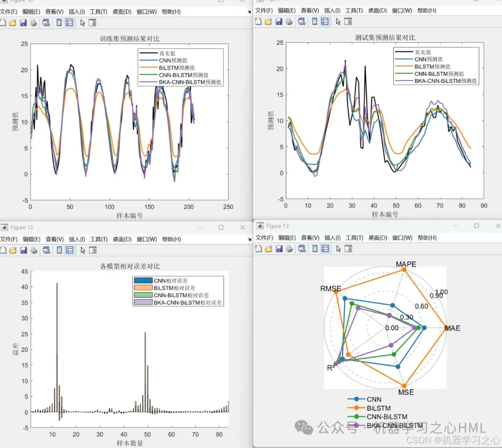Open Property Inspector icon in Figure 12 toolbar

click(x=92, y=250)
